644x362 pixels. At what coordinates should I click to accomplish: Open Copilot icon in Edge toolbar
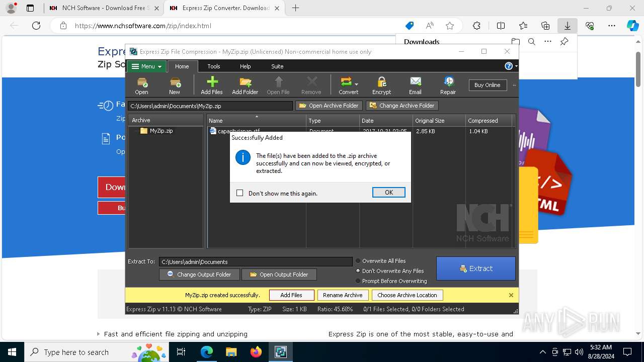click(632, 26)
